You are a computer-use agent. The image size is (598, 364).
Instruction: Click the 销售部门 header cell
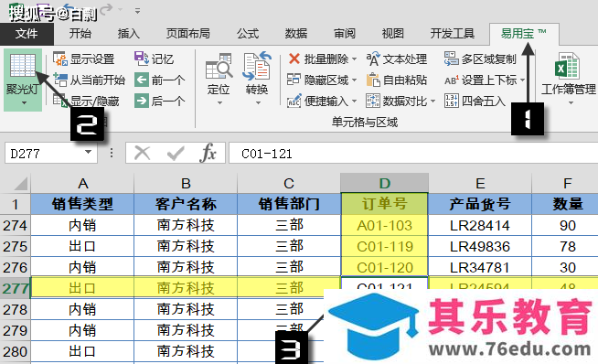289,204
